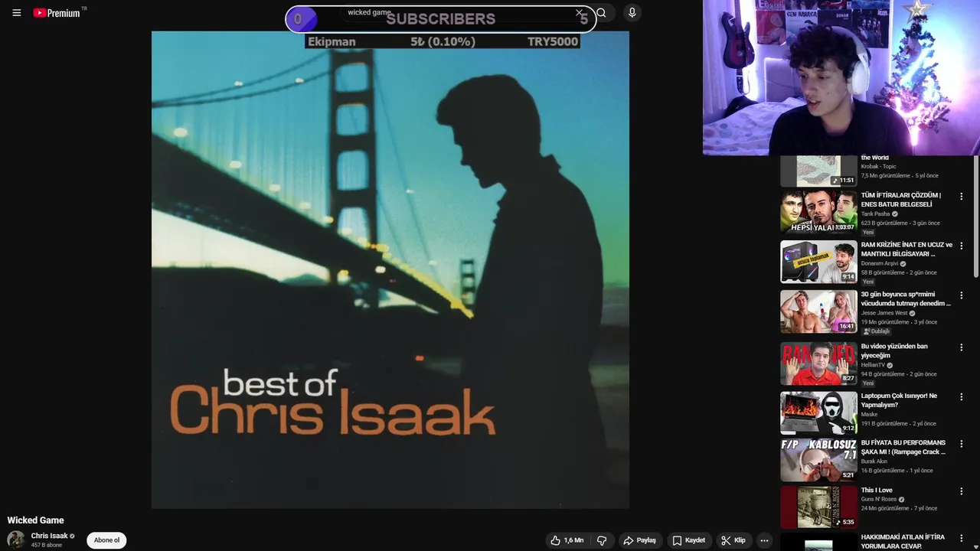Open title TÜM İFTİRALARI ÇÖZDÜM | ENES BATUR BELGESELİ
Screen dimensions: 980x551
[901, 200]
